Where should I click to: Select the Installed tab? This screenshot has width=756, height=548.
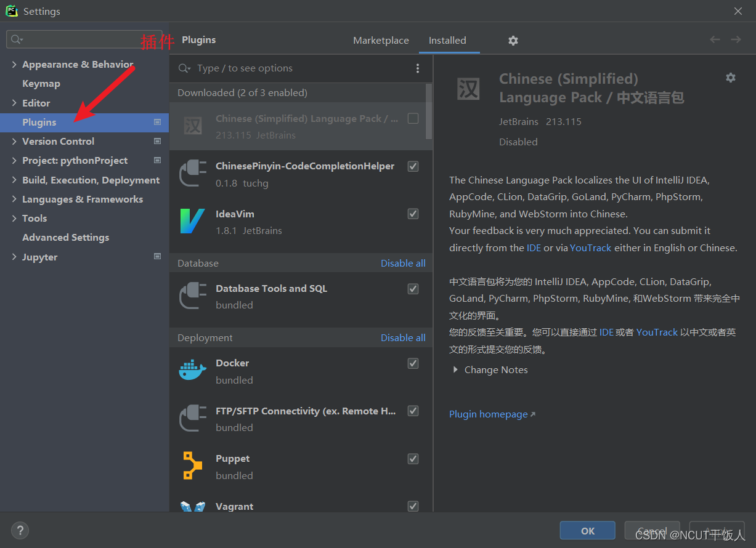(x=447, y=40)
